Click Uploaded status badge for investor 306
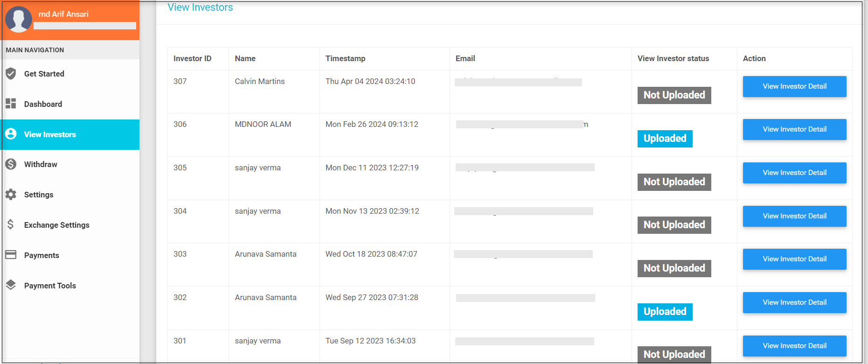 pos(665,139)
